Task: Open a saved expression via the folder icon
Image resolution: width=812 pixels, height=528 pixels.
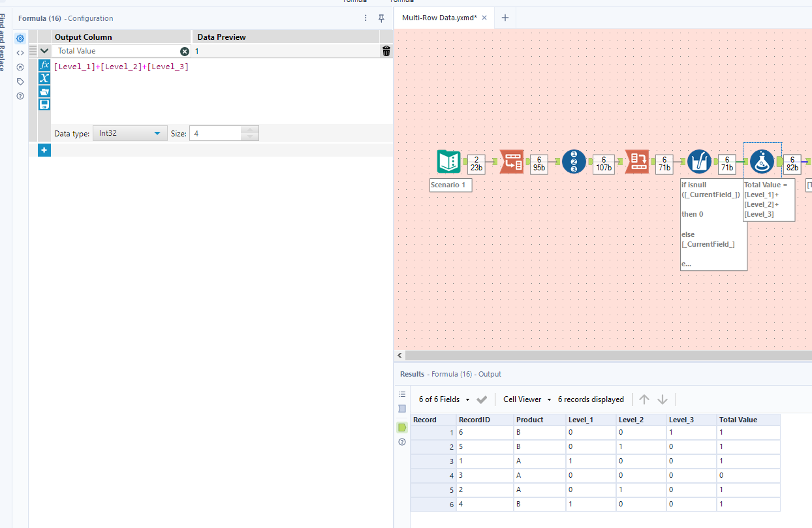Action: [x=44, y=91]
